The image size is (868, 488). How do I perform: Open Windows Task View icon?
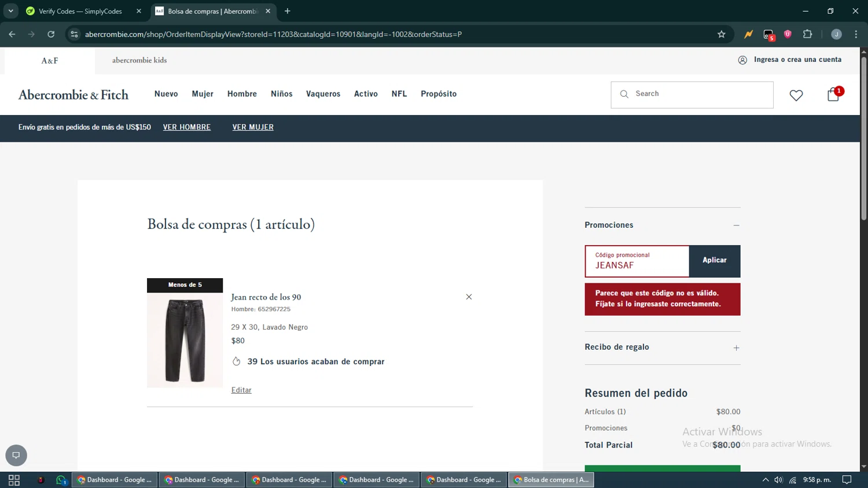point(14,480)
